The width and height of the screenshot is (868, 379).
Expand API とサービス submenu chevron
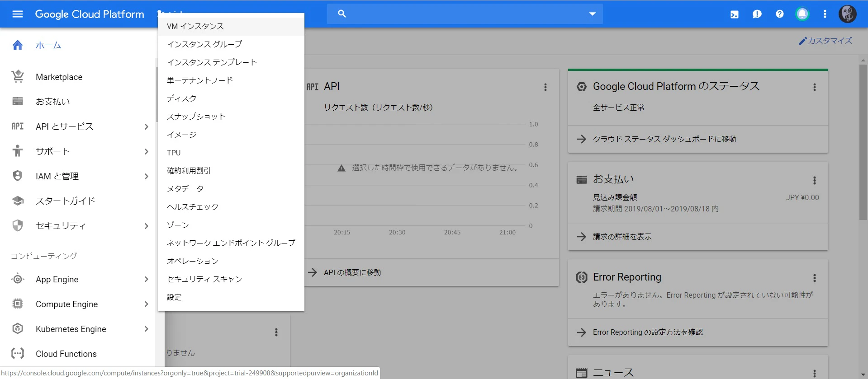(x=146, y=126)
